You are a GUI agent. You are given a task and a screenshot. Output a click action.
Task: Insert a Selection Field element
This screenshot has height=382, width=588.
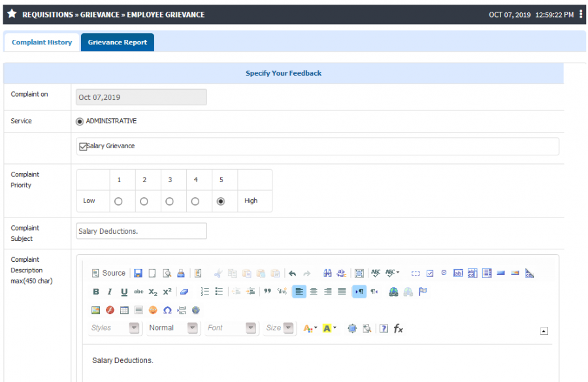(487, 274)
